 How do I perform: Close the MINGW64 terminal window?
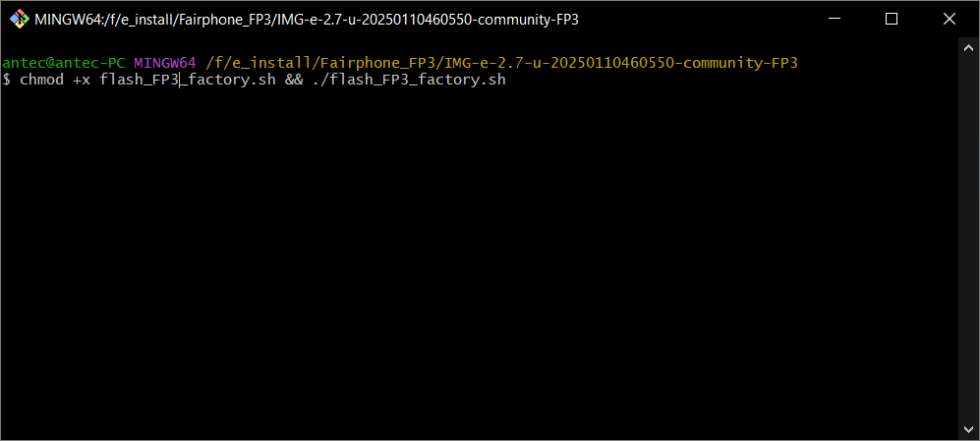pyautogui.click(x=949, y=19)
